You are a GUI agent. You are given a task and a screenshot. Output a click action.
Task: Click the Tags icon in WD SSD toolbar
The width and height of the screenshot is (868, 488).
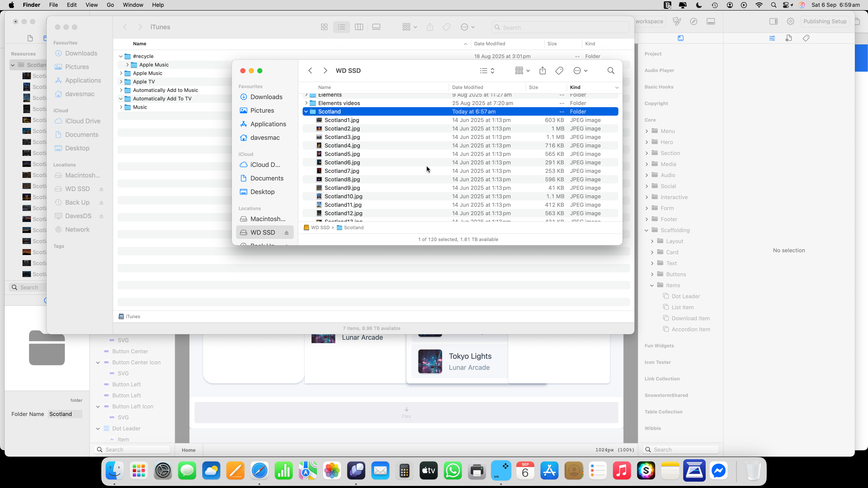point(559,71)
